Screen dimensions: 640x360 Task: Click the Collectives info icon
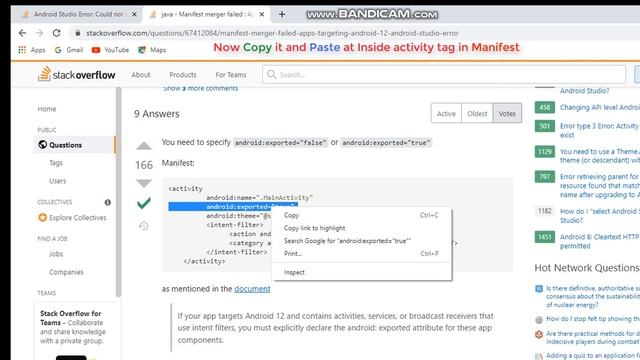click(107, 202)
